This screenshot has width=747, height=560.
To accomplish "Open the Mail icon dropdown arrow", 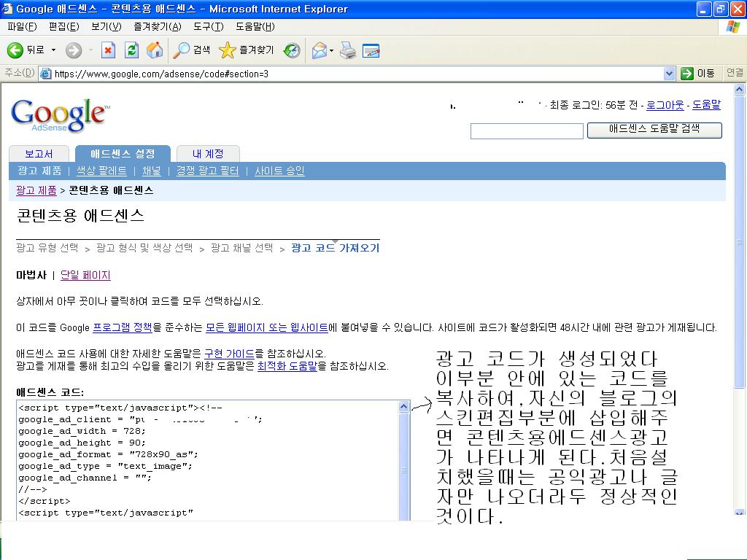I will pos(332,50).
